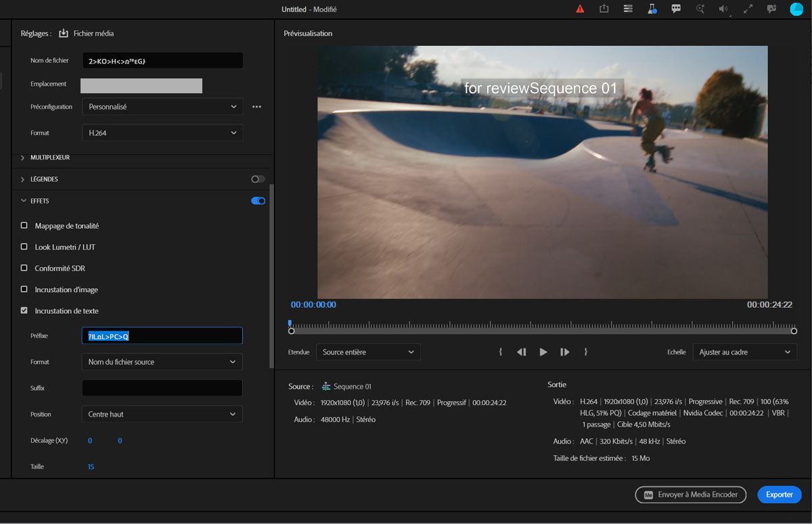The image size is (812, 524).
Task: Click the magnifier search icon in the header
Action: 700,9
